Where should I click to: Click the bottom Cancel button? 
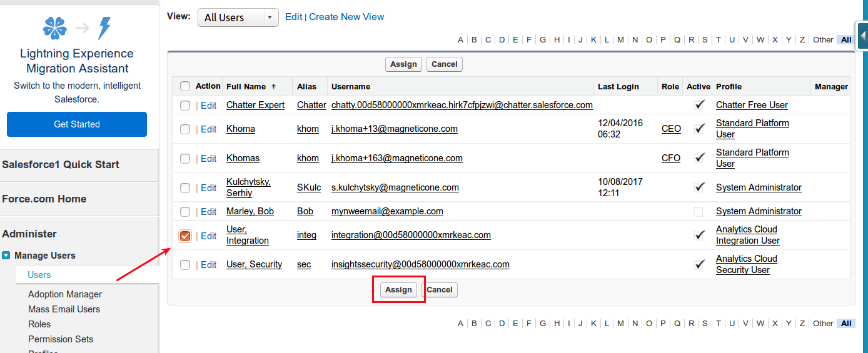click(x=440, y=290)
